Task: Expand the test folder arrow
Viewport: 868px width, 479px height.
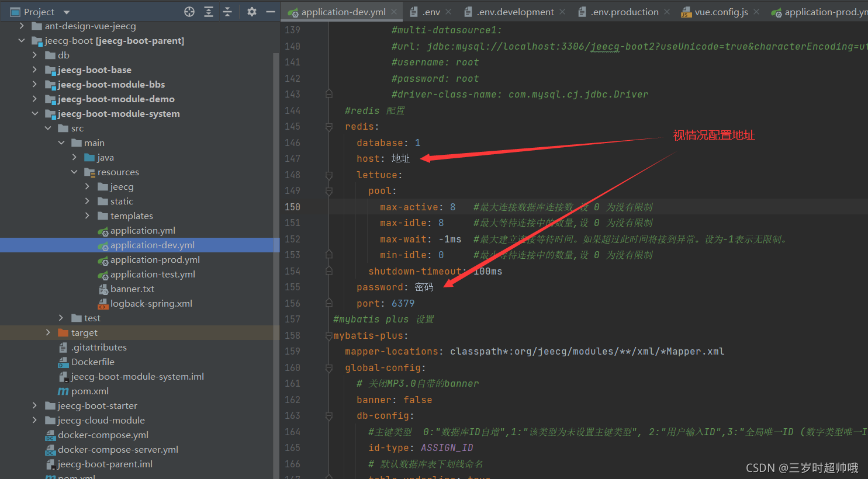Action: click(x=61, y=318)
